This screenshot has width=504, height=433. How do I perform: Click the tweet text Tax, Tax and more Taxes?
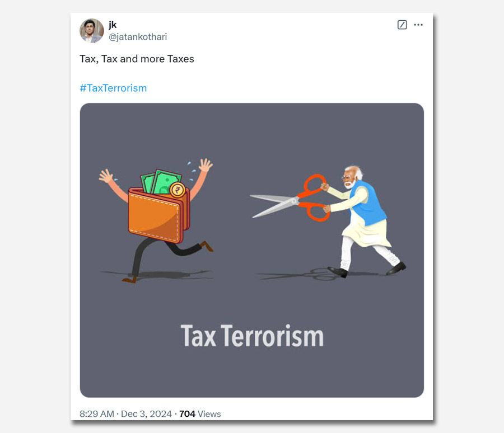137,59
